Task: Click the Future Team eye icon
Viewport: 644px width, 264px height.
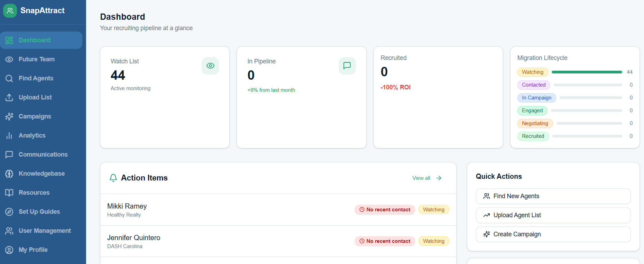Action: point(9,59)
